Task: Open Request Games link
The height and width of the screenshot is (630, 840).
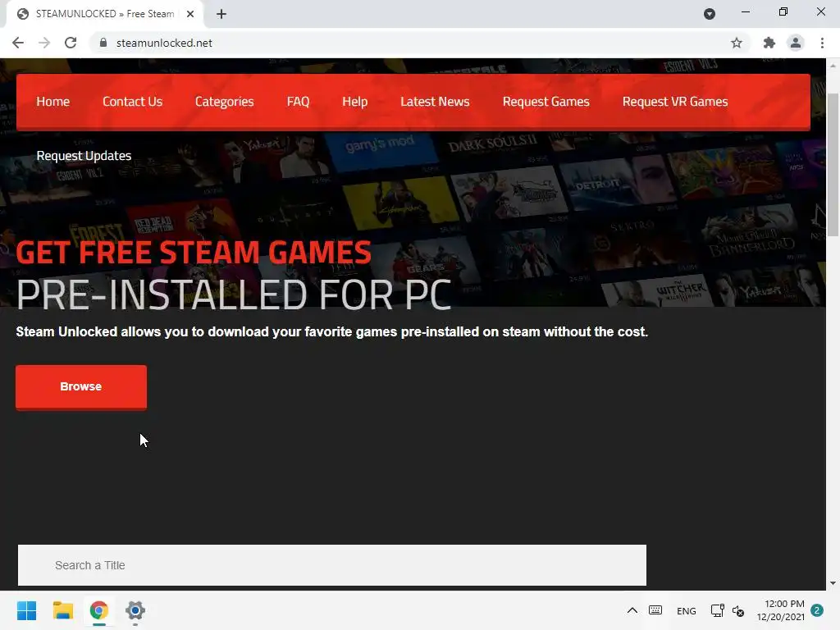Action: pyautogui.click(x=546, y=102)
